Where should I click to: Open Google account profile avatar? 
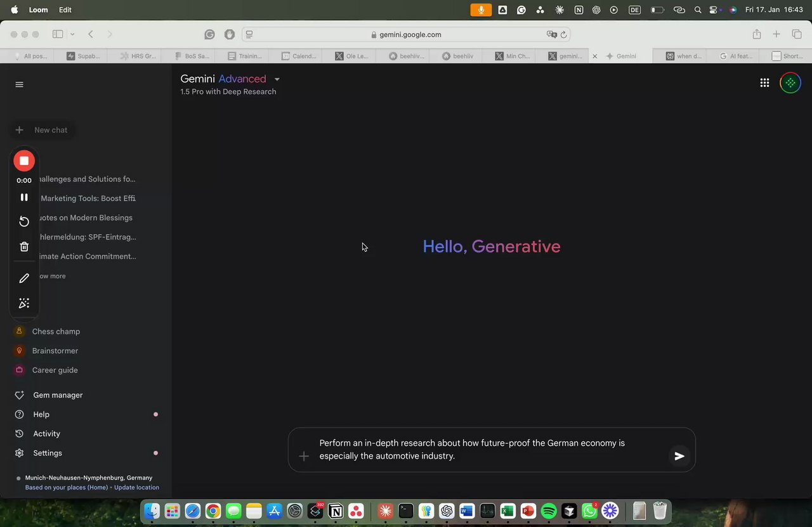pyautogui.click(x=790, y=83)
